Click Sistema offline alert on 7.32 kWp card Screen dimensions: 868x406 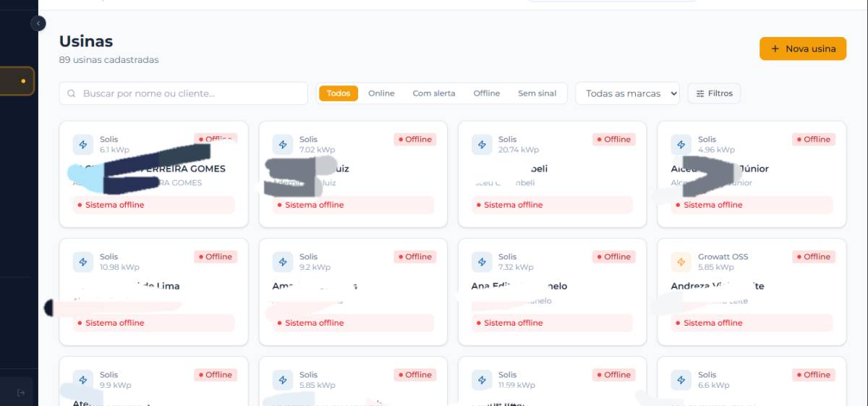pyautogui.click(x=552, y=323)
